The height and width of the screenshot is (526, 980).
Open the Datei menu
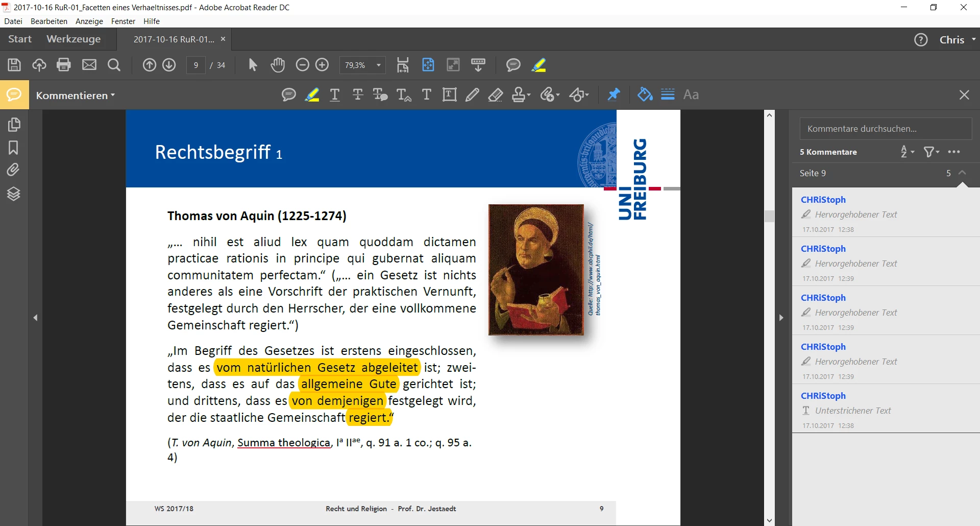13,21
